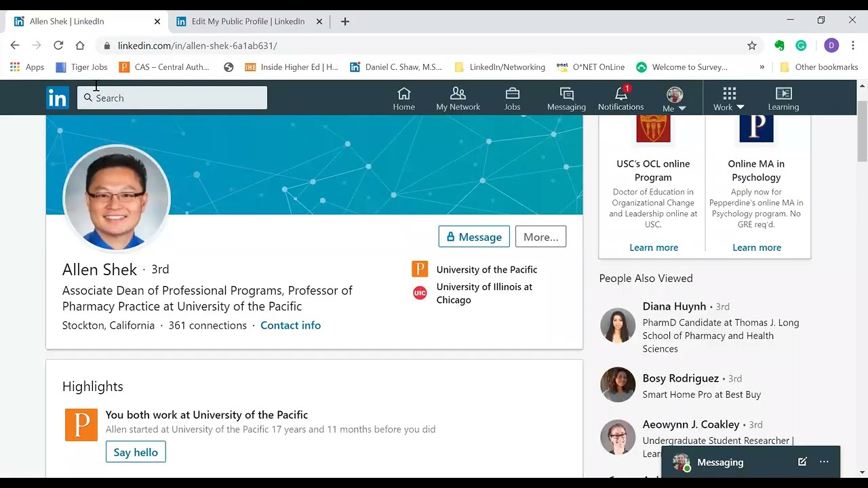Image resolution: width=868 pixels, height=488 pixels.
Task: Open the Messaging nav icon
Action: [x=566, y=98]
